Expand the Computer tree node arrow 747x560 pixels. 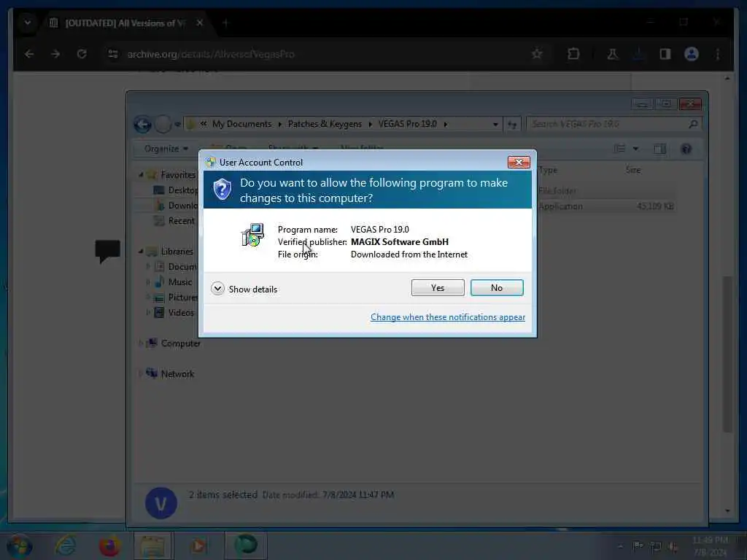coord(141,343)
